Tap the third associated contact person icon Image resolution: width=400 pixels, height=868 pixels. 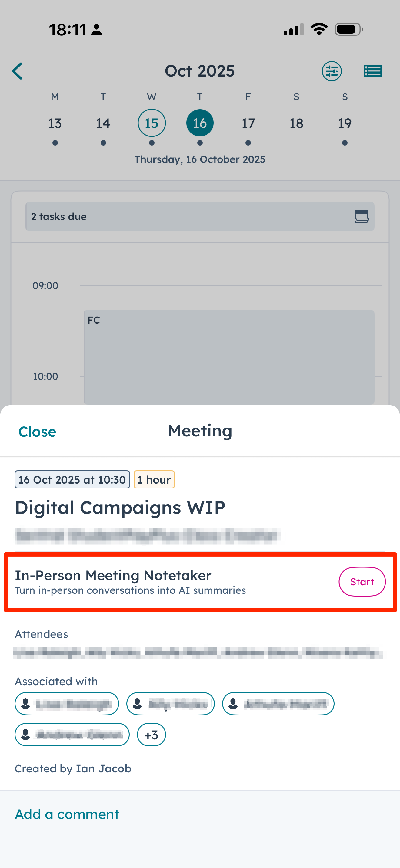coord(233,704)
